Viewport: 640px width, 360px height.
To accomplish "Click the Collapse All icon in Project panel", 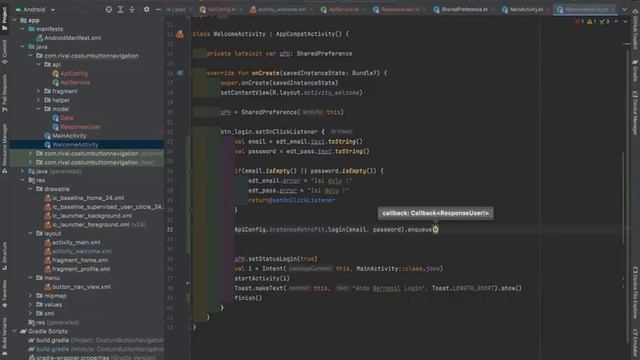I will tap(132, 9).
